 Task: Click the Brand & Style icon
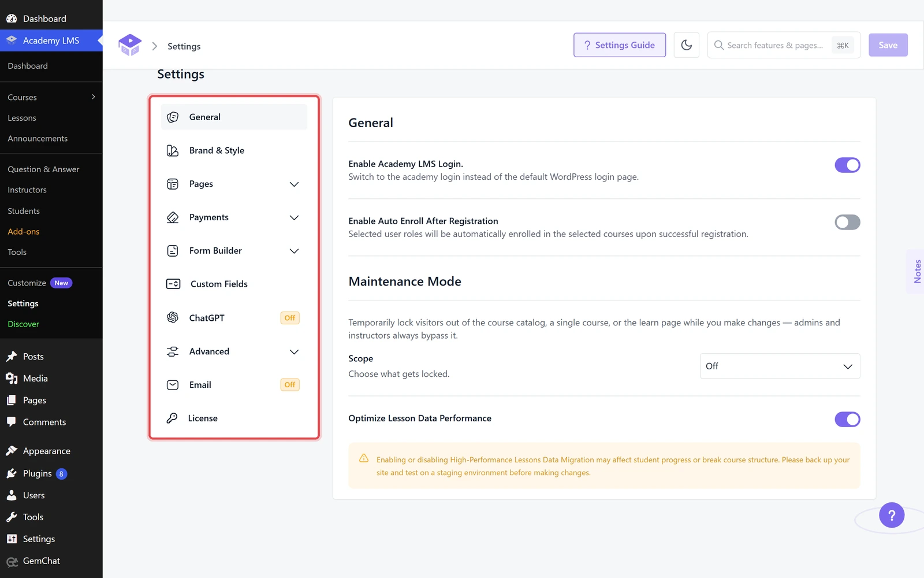coord(173,151)
